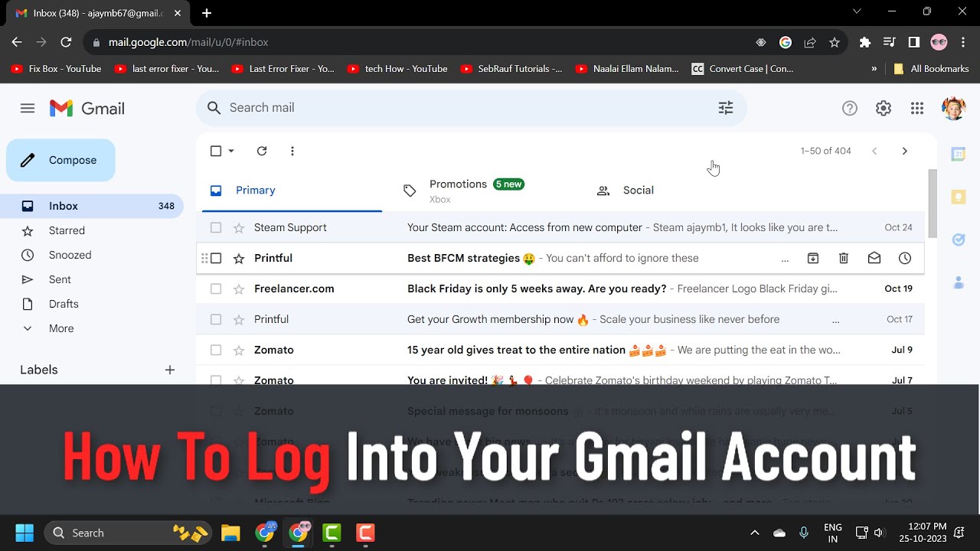980x551 pixels.
Task: Open the Windows Start menu
Action: 24,533
